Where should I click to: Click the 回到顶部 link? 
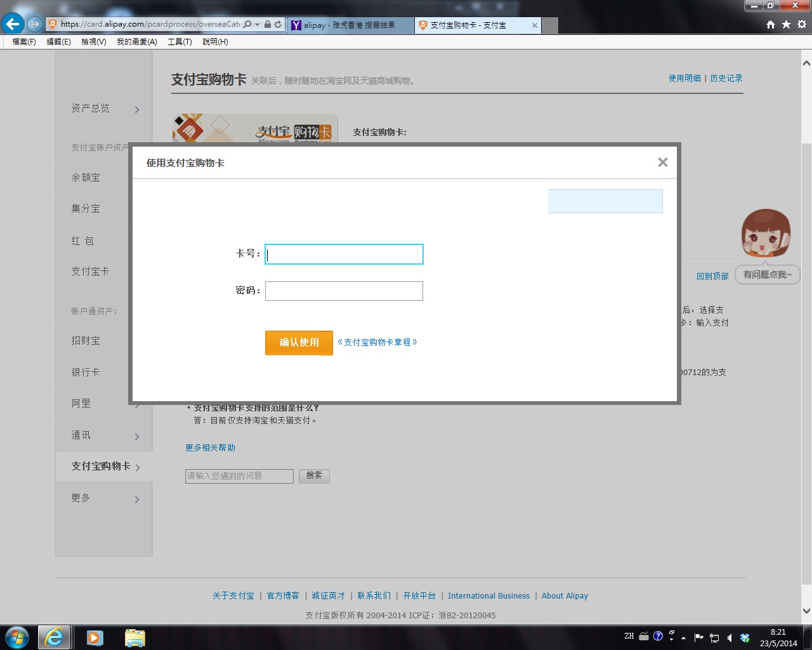point(712,276)
